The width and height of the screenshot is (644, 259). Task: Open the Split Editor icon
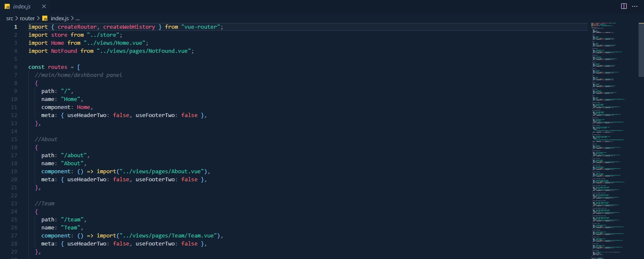click(x=624, y=5)
